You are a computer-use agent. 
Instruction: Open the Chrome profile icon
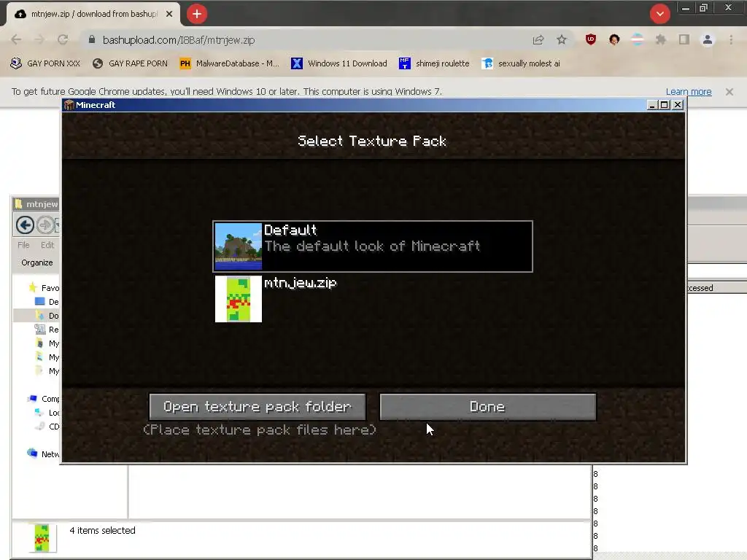(708, 39)
